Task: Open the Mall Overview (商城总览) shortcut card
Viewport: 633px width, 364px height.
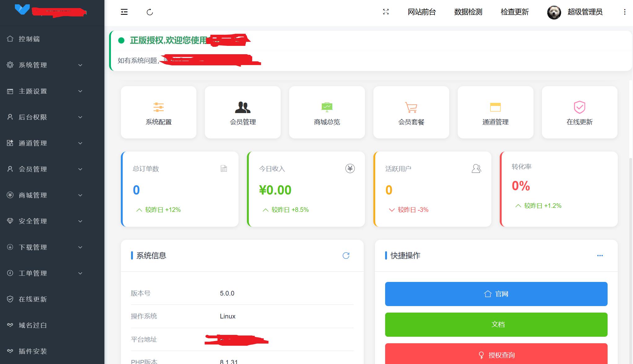Action: 327,112
